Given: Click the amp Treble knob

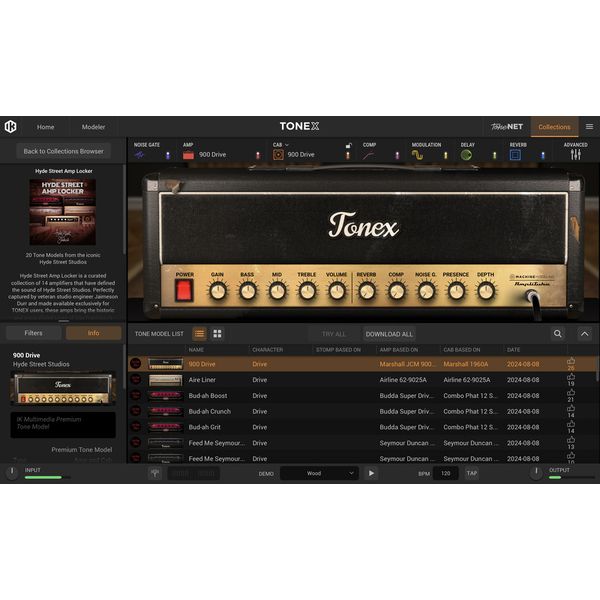Looking at the screenshot, I should pyautogui.click(x=307, y=291).
